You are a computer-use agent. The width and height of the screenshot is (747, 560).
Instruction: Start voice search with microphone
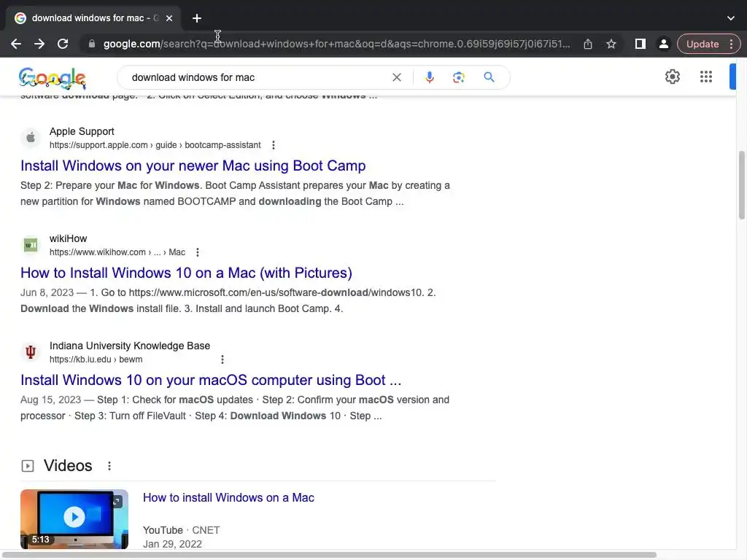(x=429, y=77)
